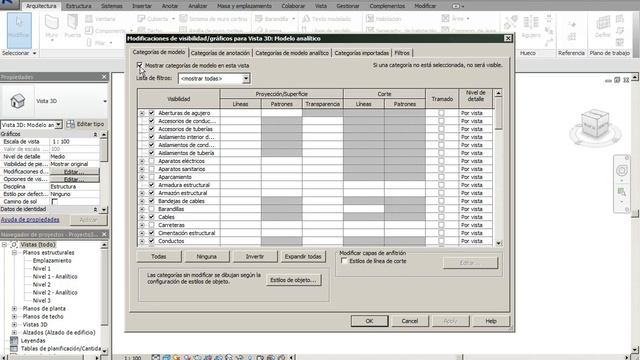Image resolution: width=640 pixels, height=360 pixels.
Task: Open the Seleccionar panel dropdown
Action: 19,53
